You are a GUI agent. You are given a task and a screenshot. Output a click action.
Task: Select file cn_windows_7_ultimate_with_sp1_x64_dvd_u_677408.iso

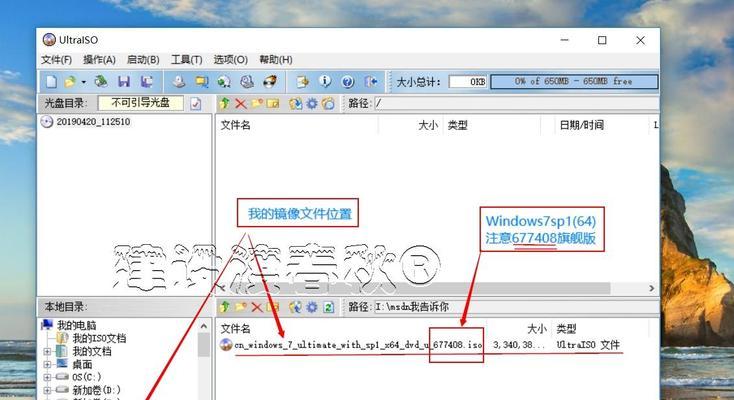pyautogui.click(x=358, y=345)
